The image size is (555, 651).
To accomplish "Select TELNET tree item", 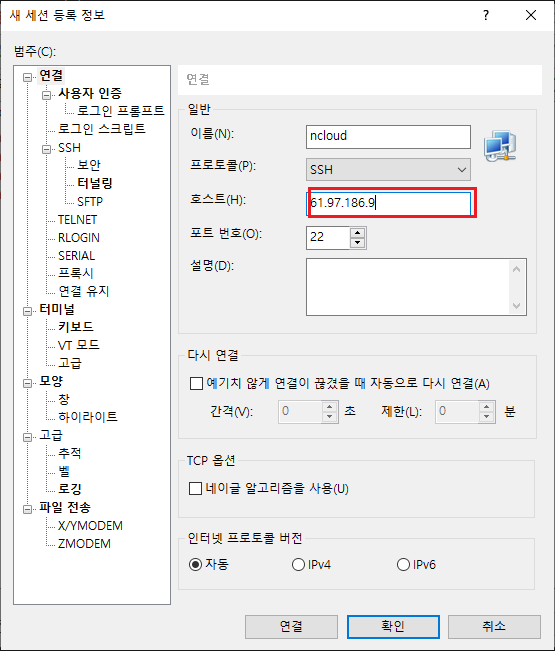I will (77, 220).
